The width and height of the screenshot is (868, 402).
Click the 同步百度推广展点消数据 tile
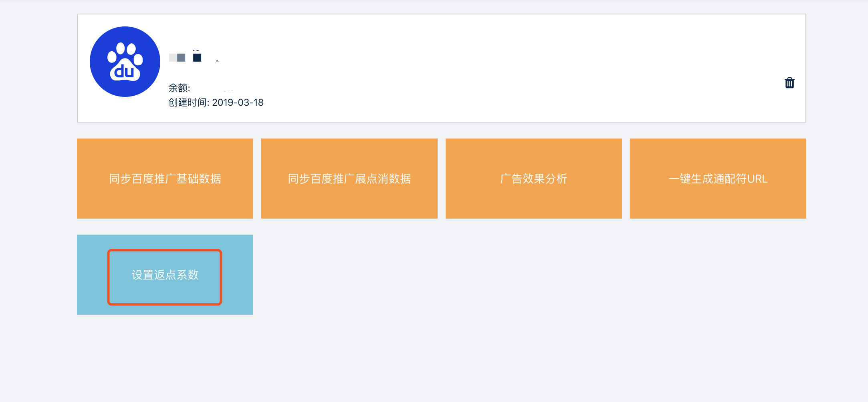[349, 179]
